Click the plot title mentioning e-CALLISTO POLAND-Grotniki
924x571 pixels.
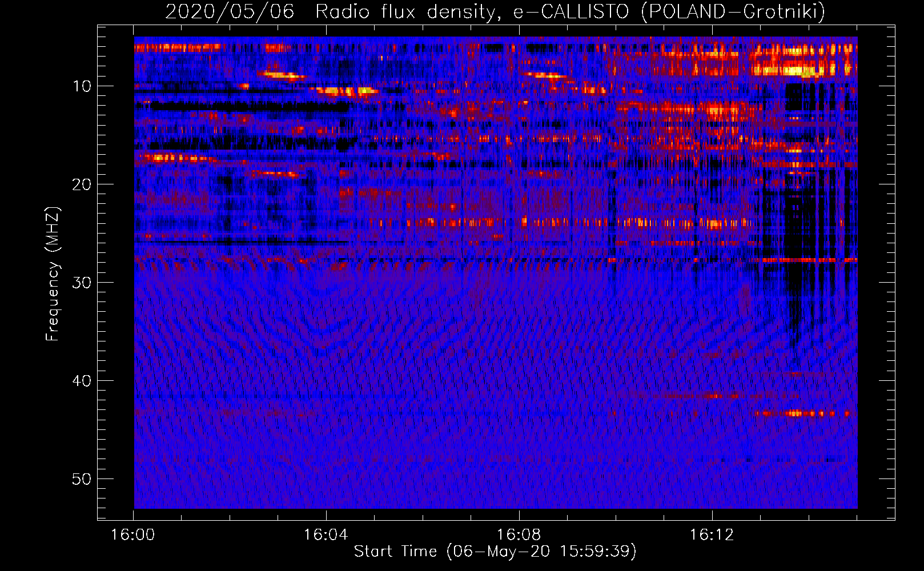[x=495, y=11]
